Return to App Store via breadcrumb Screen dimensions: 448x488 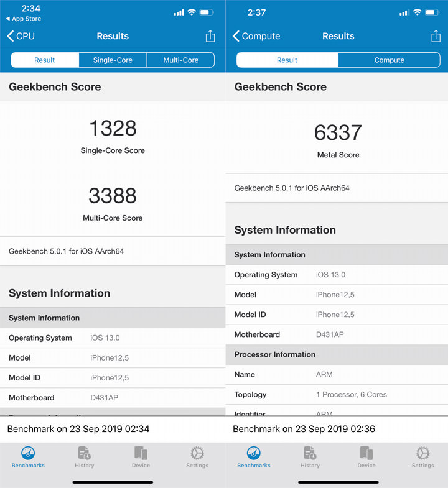coord(24,19)
